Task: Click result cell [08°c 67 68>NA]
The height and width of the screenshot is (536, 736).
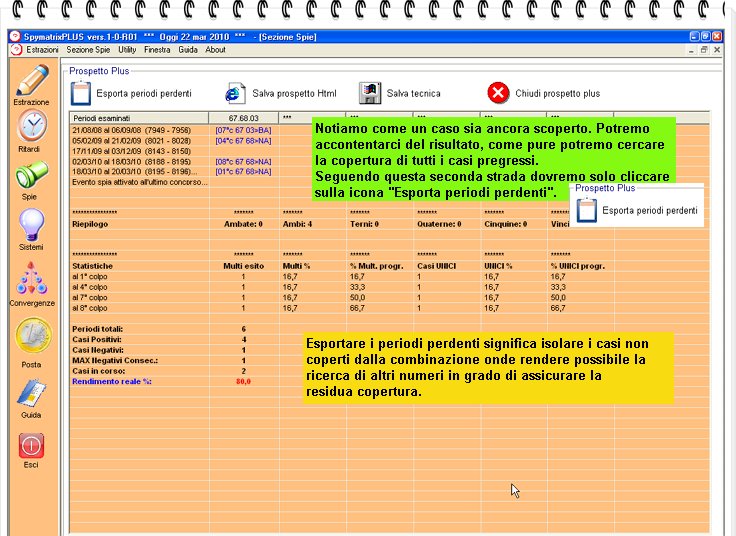Action: tap(243, 161)
